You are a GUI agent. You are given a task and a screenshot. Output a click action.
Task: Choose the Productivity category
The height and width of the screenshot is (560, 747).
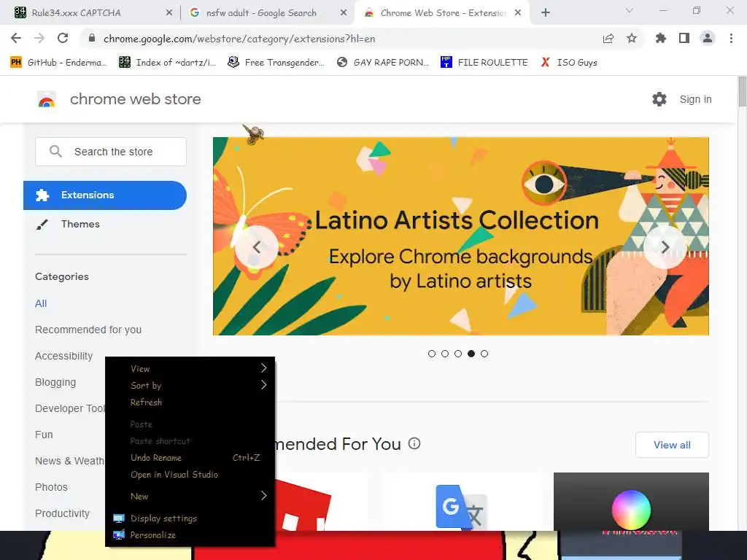pyautogui.click(x=63, y=513)
